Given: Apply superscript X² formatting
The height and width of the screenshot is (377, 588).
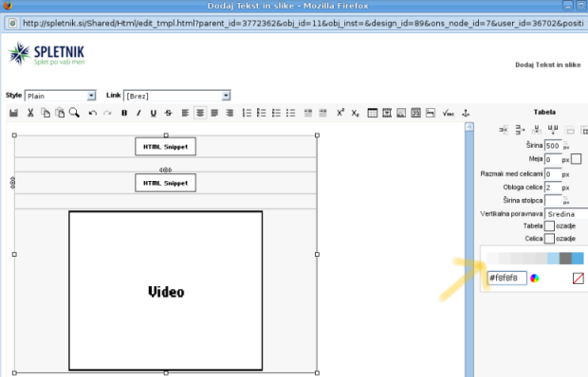Looking at the screenshot, I should pos(340,113).
